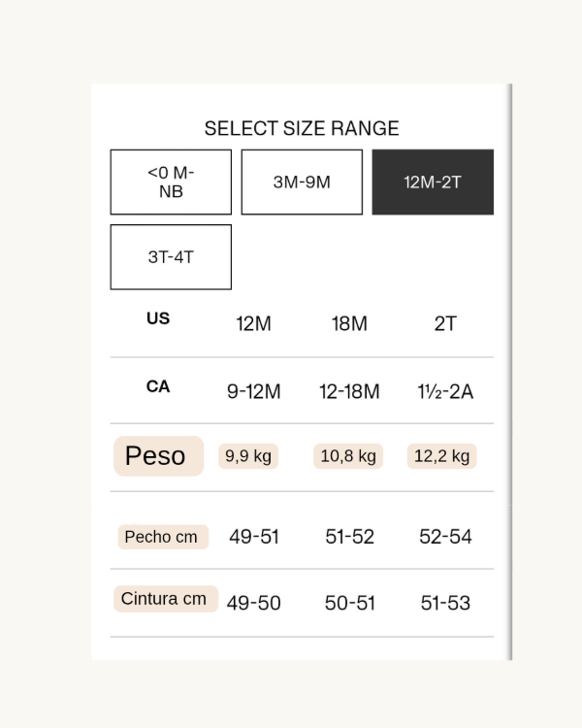The height and width of the screenshot is (728, 582).
Task: Choose the 3M-9M size range
Action: coord(302,182)
